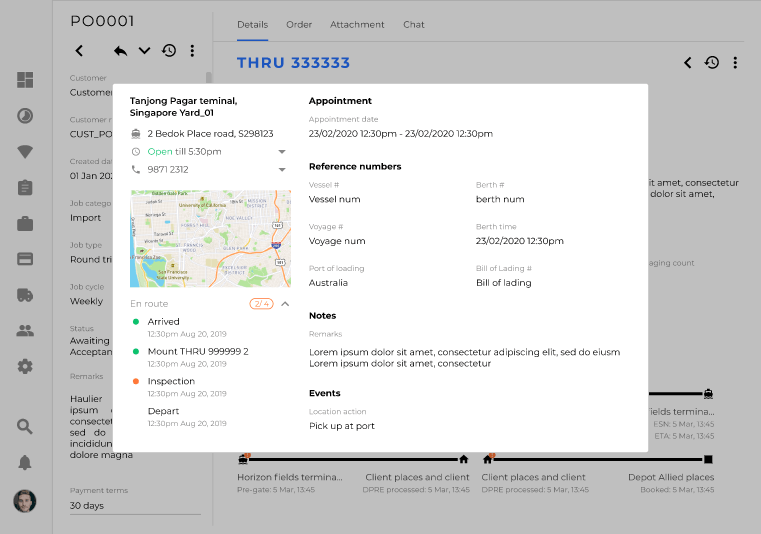Click the PO0001 back arrow
Viewport: 761px width, 534px height.
[x=80, y=51]
